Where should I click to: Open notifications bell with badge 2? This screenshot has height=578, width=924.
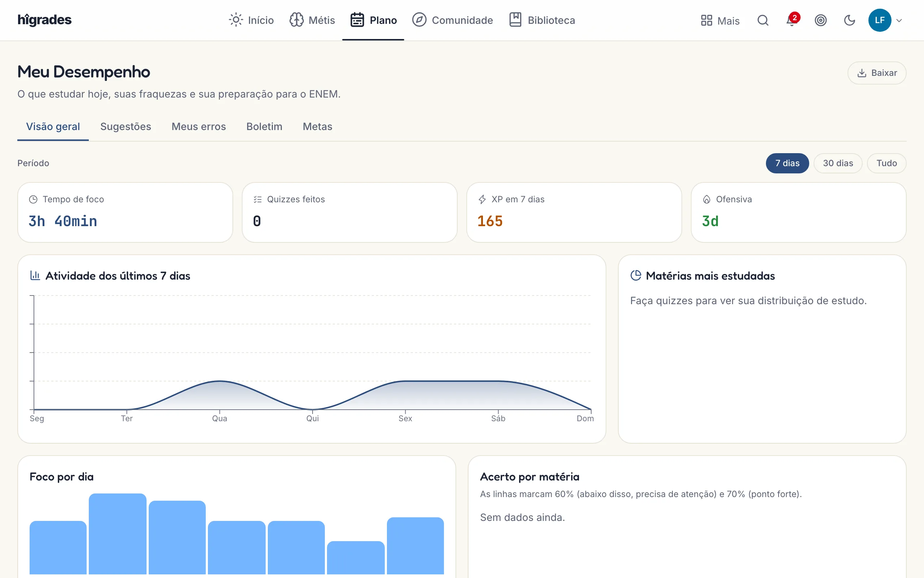[x=792, y=20]
